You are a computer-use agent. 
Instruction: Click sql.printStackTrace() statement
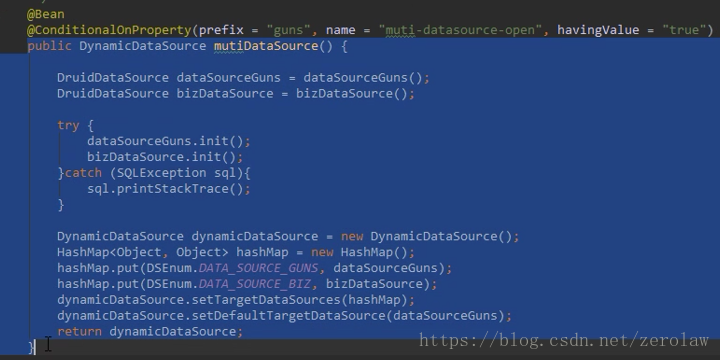point(169,189)
